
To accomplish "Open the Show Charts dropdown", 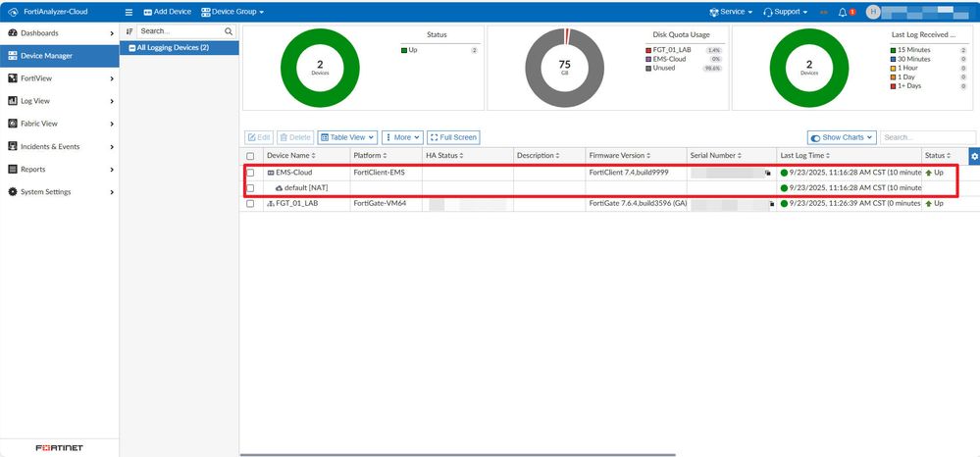I will pos(842,137).
